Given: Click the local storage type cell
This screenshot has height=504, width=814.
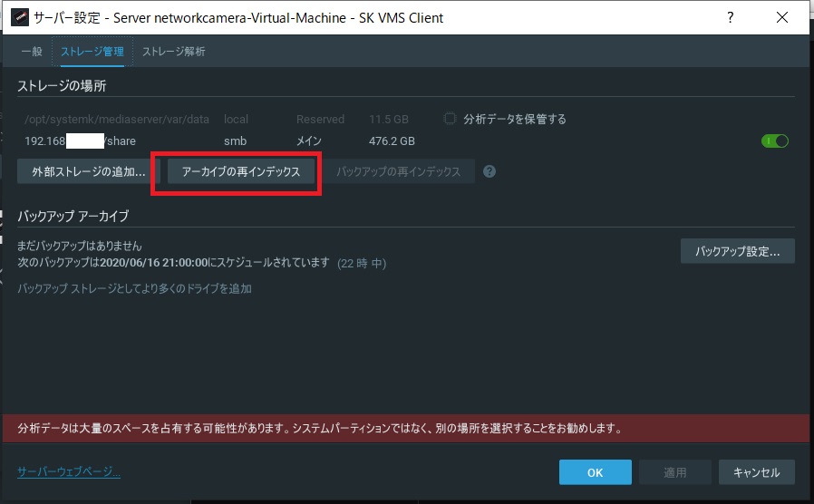Looking at the screenshot, I should pos(236,119).
